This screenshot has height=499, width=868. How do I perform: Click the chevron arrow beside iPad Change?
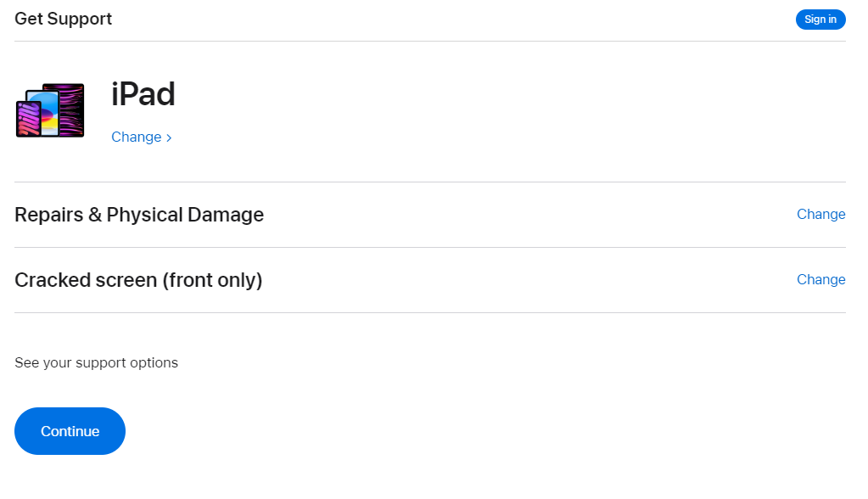tap(169, 137)
